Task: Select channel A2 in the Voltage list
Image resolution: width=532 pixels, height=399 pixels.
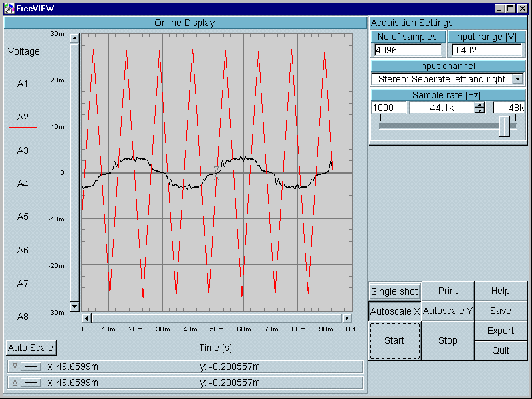Action: point(23,118)
